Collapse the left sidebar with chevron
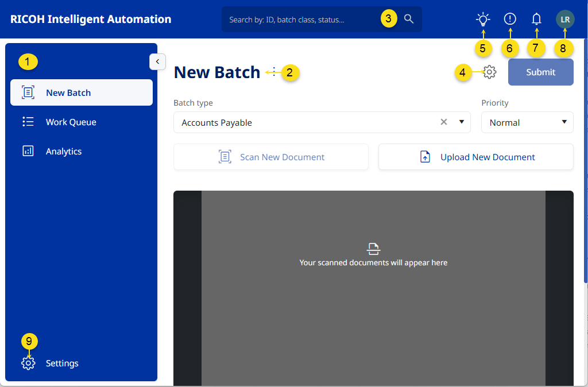Viewport: 588px width, 387px height. 157,61
